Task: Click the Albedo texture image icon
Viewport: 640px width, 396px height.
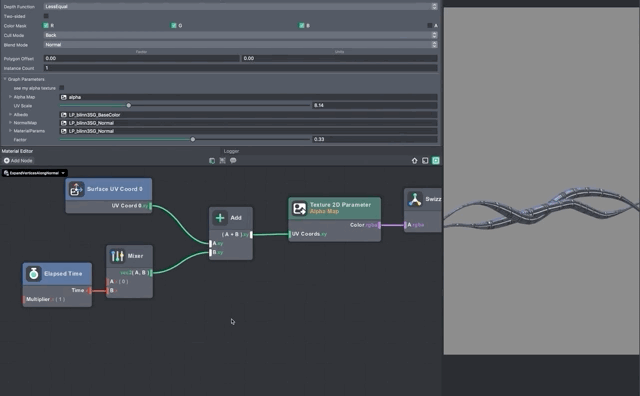Action: [64, 115]
